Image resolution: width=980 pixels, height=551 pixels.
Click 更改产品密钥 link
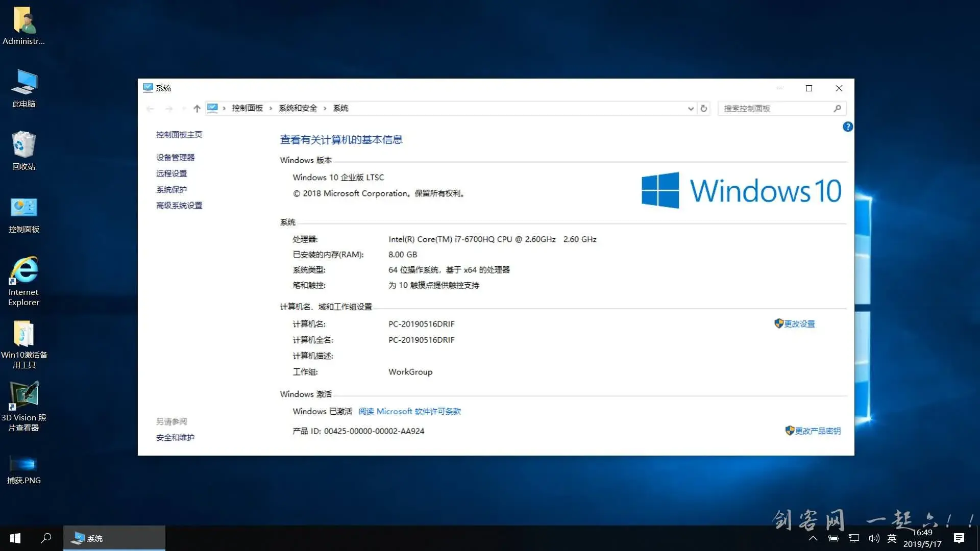point(813,431)
